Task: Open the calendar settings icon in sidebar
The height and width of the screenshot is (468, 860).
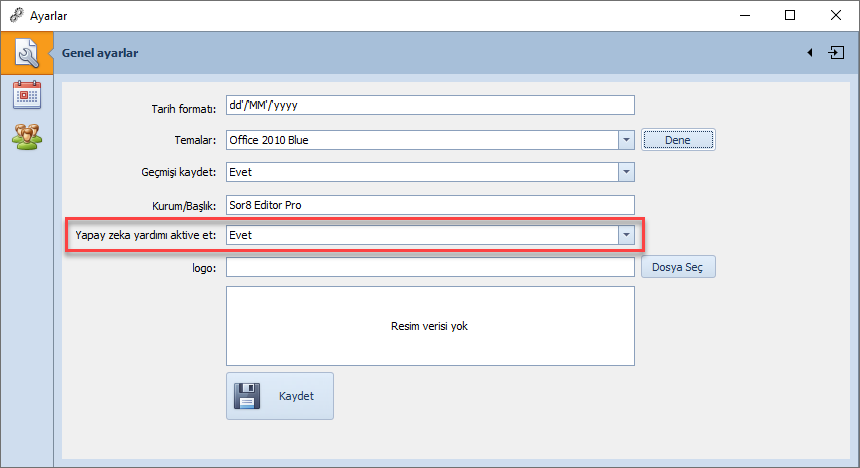Action: [26, 95]
